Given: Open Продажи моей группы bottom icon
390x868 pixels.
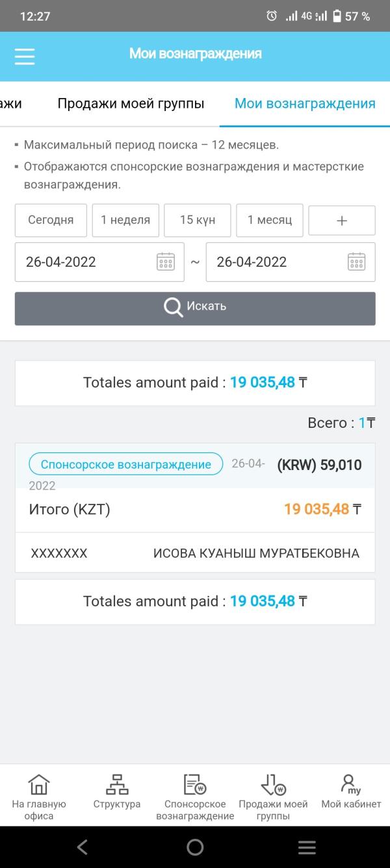Looking at the screenshot, I should (273, 797).
